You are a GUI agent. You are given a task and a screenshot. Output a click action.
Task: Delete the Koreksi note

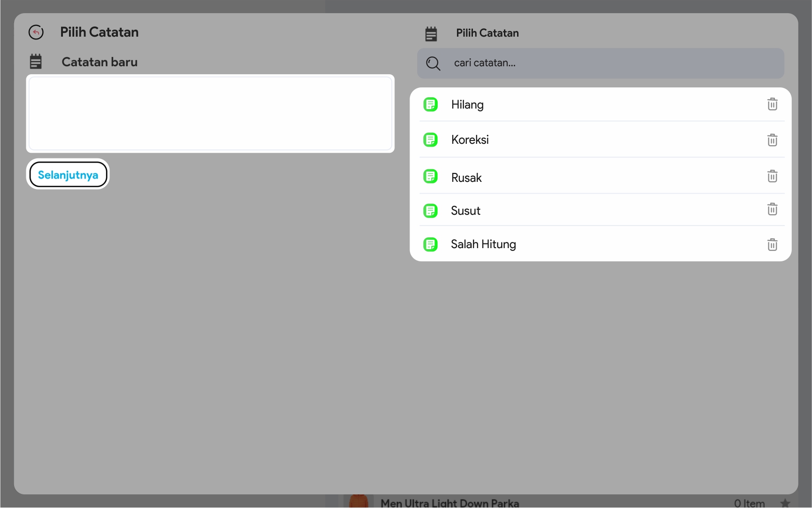coord(772,140)
